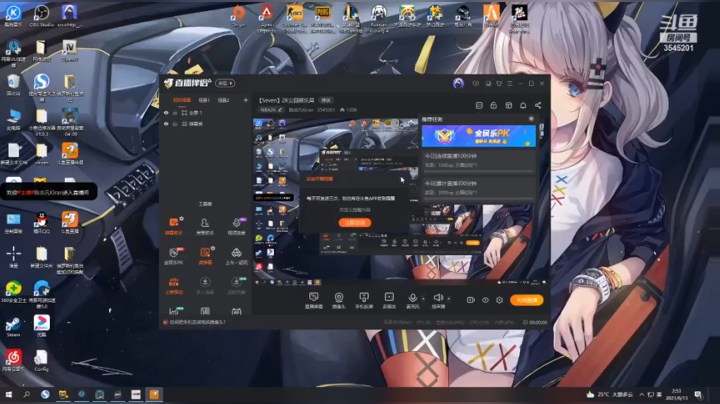This screenshot has height=404, width=720.
Task: Toggle the lock on 全屏 1 source
Action: coord(175,112)
